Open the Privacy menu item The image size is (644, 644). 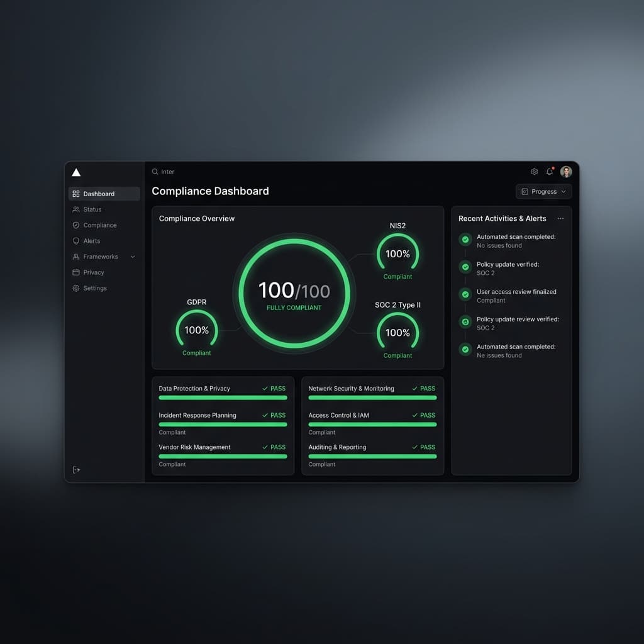pyautogui.click(x=104, y=272)
